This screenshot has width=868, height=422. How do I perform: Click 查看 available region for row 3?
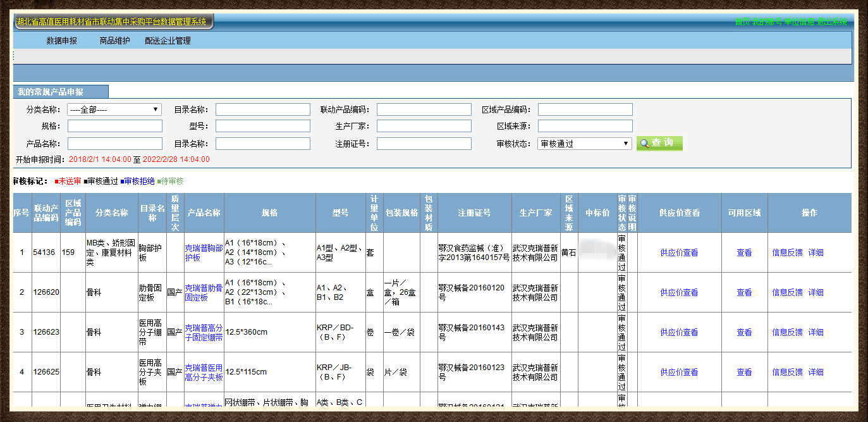click(744, 332)
